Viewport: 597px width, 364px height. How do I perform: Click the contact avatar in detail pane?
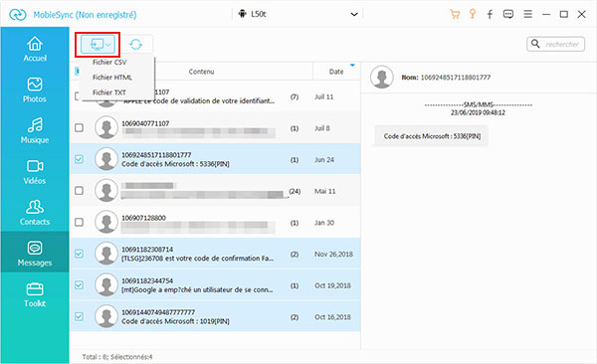(x=381, y=77)
